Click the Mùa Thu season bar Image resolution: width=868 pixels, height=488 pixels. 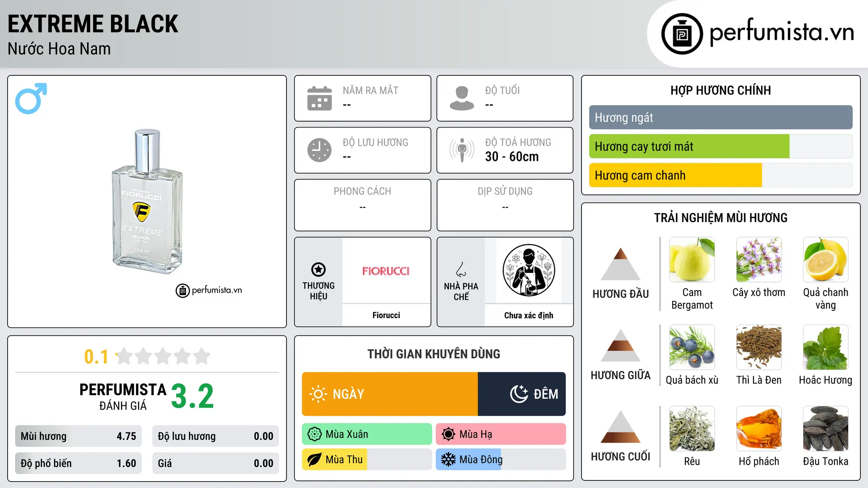click(367, 460)
